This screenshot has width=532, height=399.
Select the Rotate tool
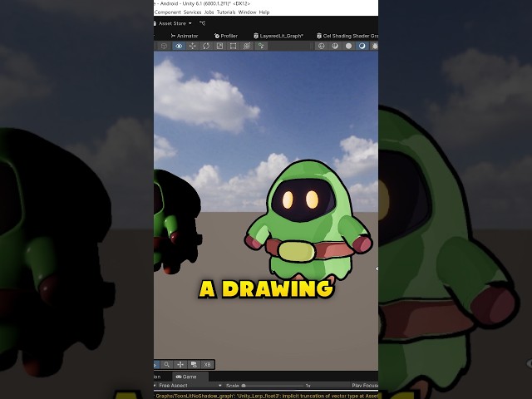click(206, 47)
